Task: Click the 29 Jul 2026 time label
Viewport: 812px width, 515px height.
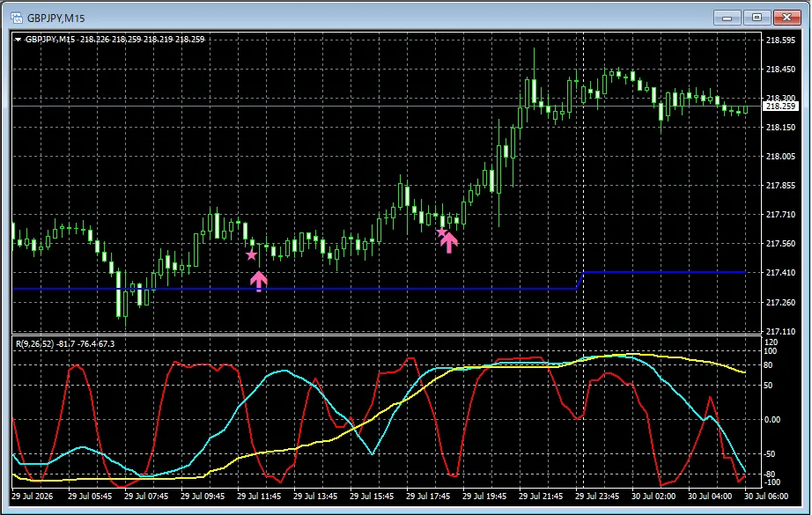Action: (x=32, y=496)
